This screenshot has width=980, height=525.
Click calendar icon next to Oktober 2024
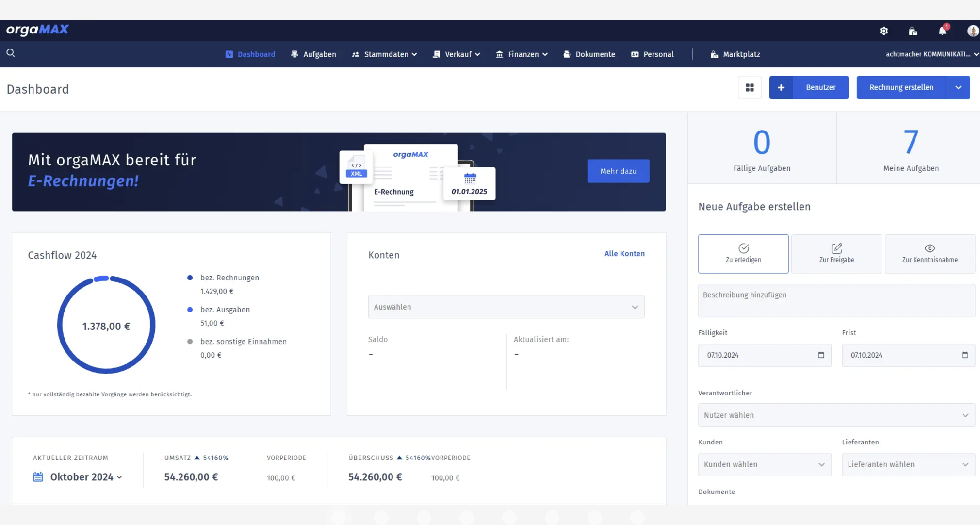38,476
